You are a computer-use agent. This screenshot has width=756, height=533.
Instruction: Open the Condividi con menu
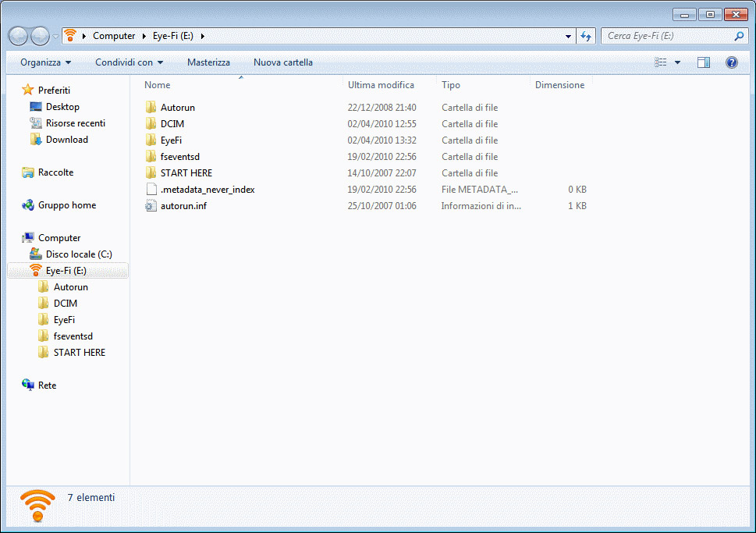tap(129, 62)
